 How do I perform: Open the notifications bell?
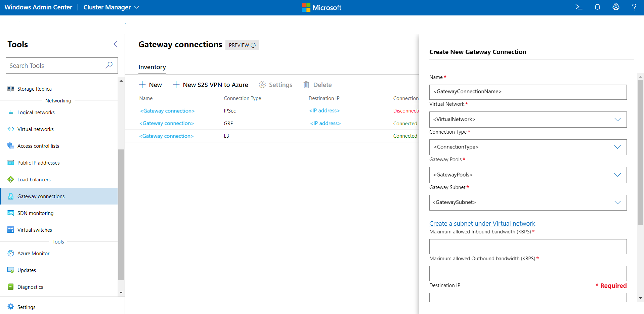pyautogui.click(x=597, y=7)
